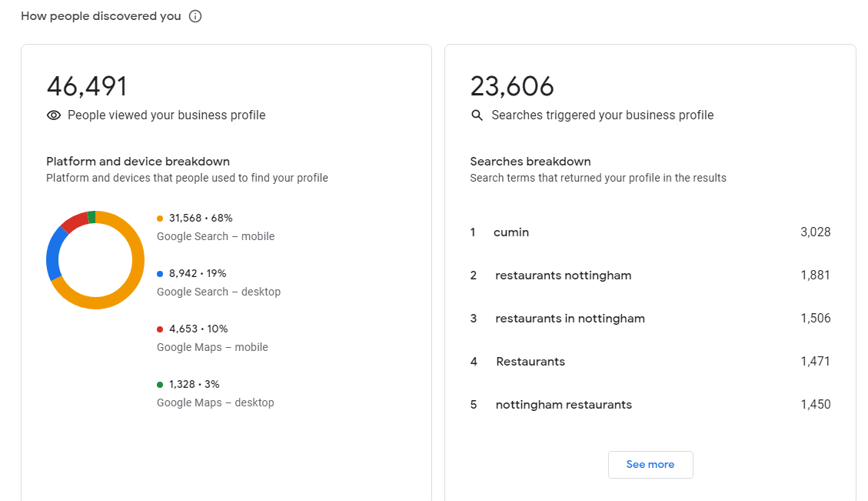Viewport: 868px width, 501px height.
Task: Click the red segment of the donut chart
Action: point(75,221)
